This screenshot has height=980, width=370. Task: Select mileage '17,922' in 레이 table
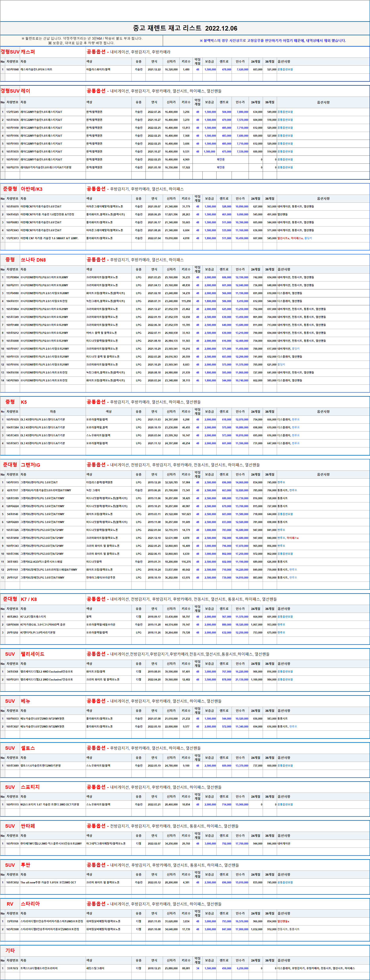(186, 167)
